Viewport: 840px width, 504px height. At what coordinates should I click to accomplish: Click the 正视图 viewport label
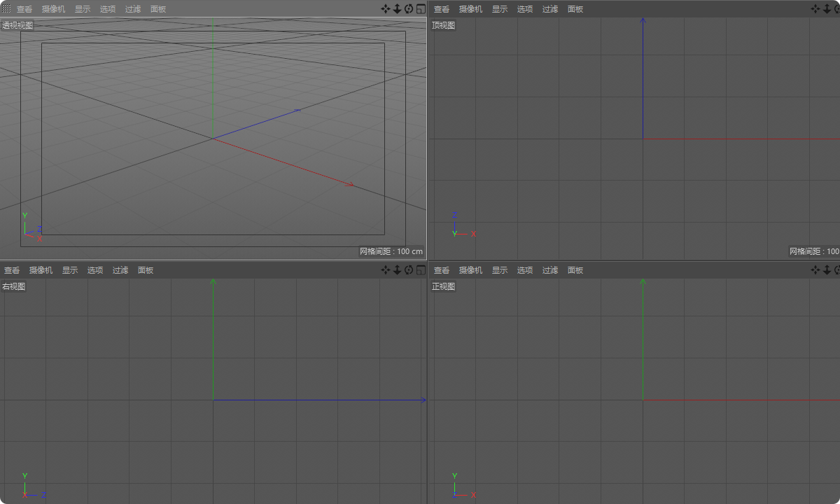point(443,286)
